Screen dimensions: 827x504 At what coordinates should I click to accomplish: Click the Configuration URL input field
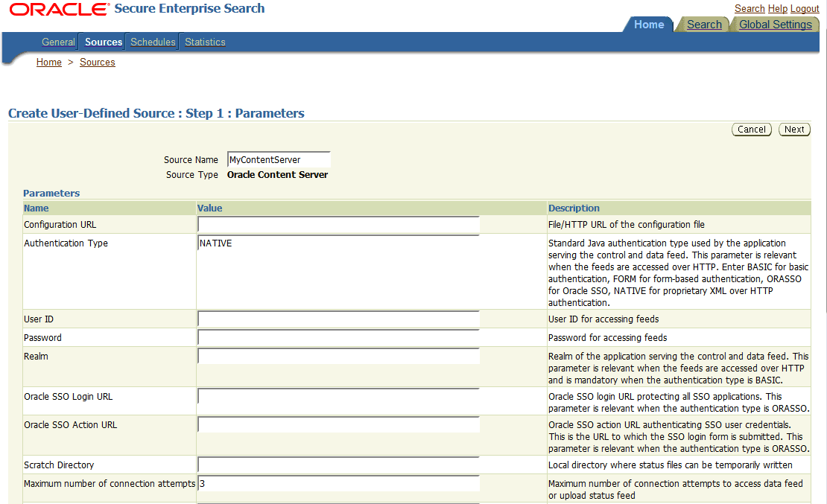pos(338,224)
